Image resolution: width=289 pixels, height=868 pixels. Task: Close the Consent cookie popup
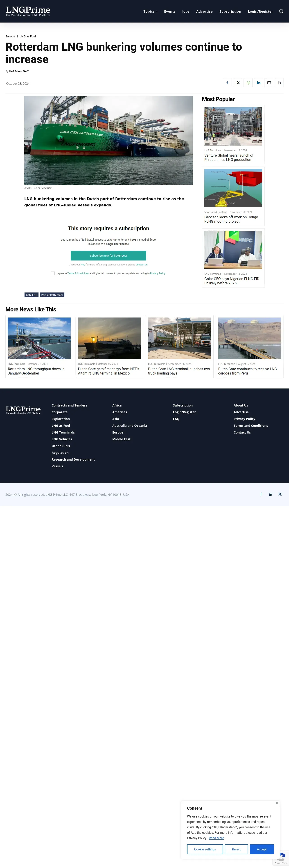coord(277,803)
